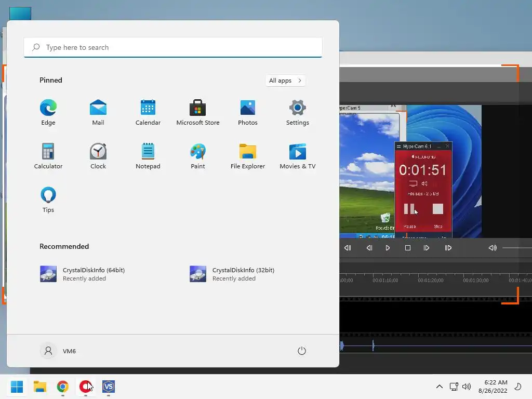Open recommended CrystalDiskInfo (32bit)
Image resolution: width=532 pixels, height=399 pixels.
tap(232, 274)
